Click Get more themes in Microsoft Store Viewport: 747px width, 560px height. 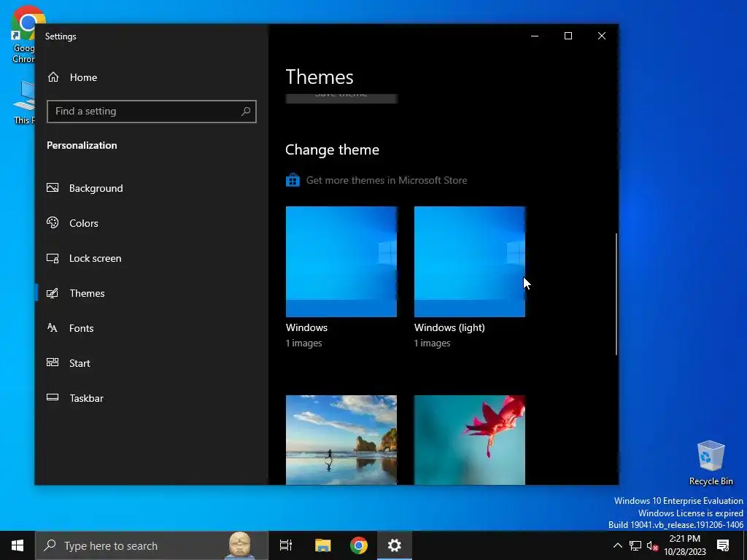point(387,180)
